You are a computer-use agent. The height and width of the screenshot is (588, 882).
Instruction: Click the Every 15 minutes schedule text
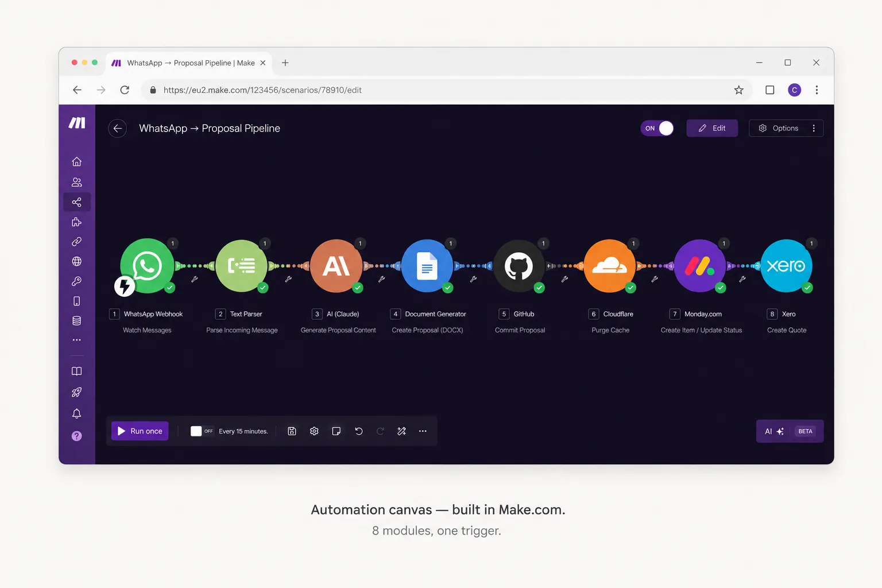tap(243, 431)
